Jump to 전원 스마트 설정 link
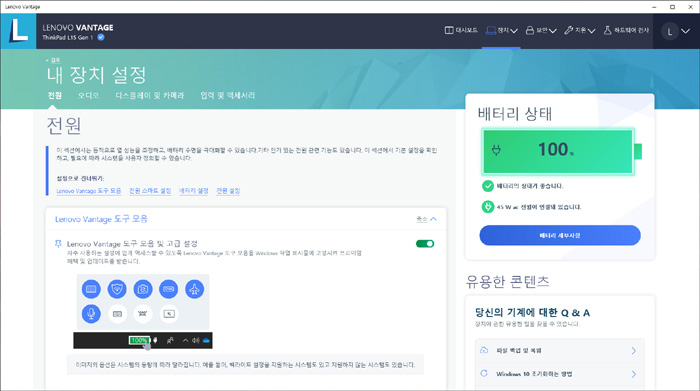 click(150, 191)
